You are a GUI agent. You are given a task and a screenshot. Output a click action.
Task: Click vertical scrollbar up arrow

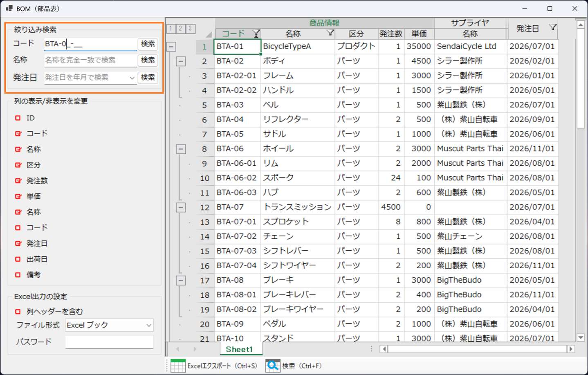[580, 25]
